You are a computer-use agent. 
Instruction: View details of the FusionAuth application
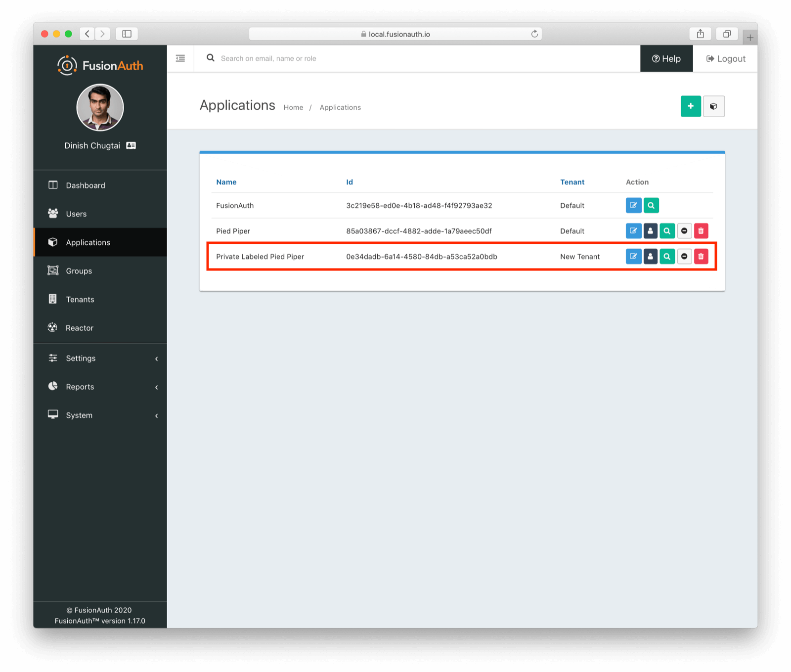point(651,205)
